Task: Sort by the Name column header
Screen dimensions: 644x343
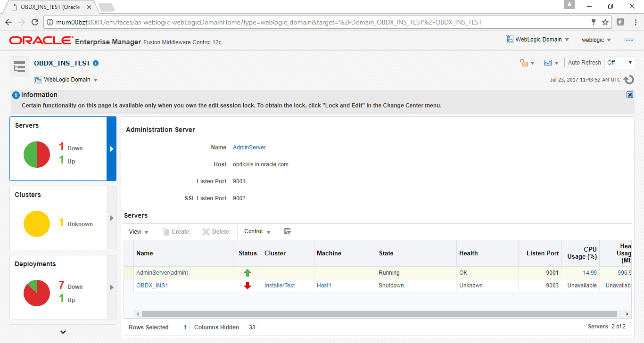Action: point(183,253)
